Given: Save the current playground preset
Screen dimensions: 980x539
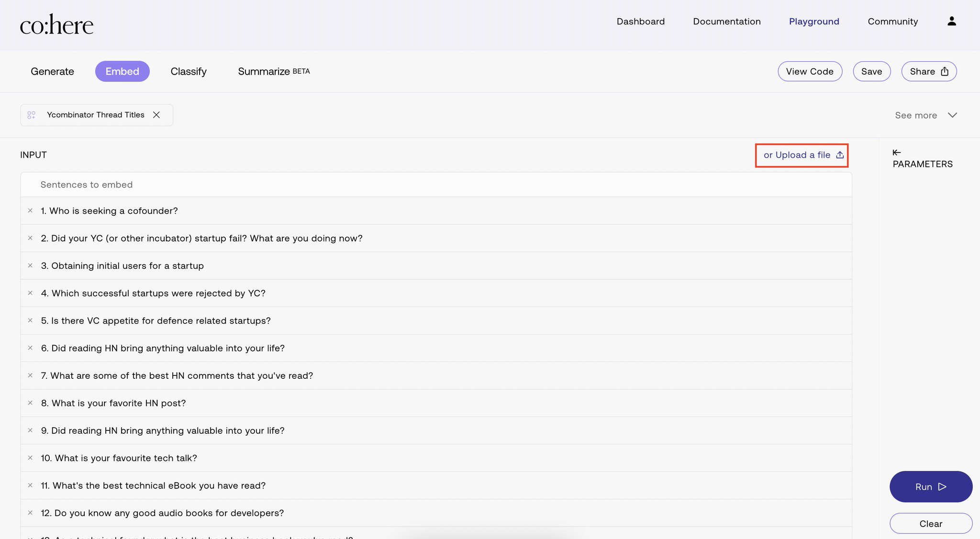Looking at the screenshot, I should coord(871,71).
